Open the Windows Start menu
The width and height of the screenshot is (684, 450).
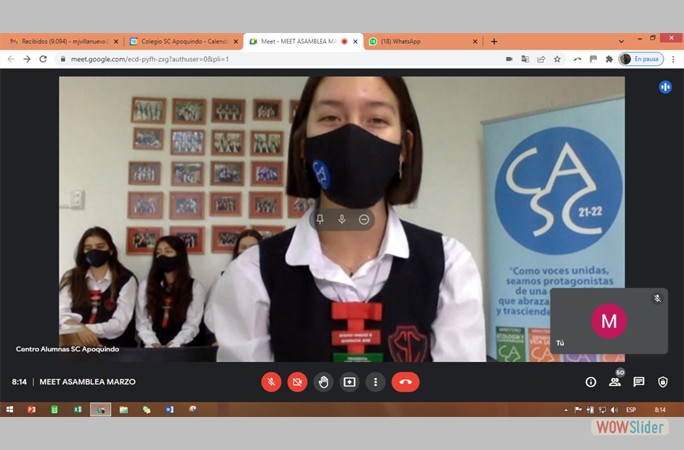9,409
